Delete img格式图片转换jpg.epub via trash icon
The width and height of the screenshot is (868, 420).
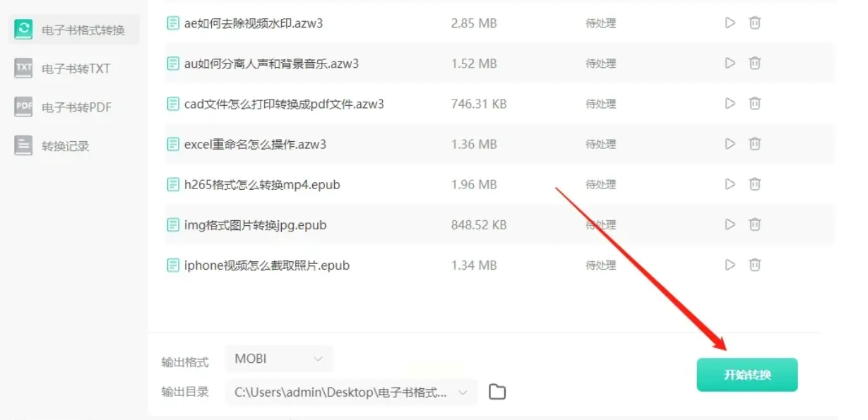point(755,224)
